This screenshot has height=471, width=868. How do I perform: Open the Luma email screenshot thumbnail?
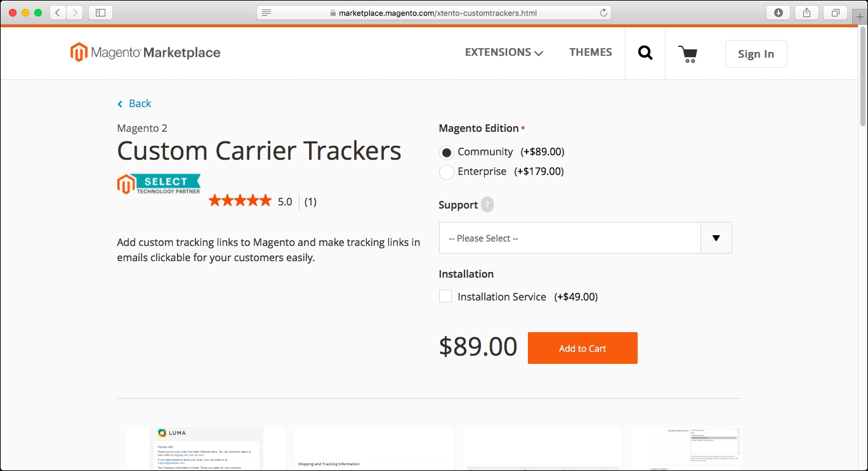tap(206, 448)
